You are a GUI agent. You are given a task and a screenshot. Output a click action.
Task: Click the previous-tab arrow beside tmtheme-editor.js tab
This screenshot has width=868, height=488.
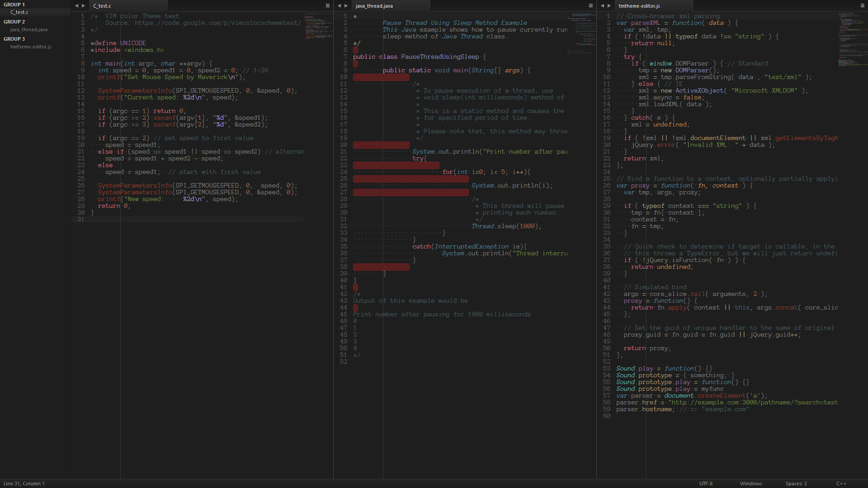602,6
